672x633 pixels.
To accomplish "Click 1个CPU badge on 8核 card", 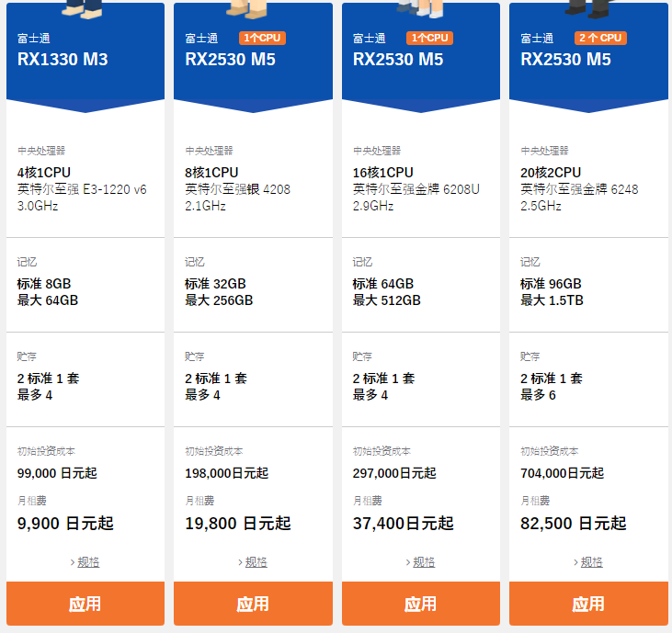I will [262, 39].
